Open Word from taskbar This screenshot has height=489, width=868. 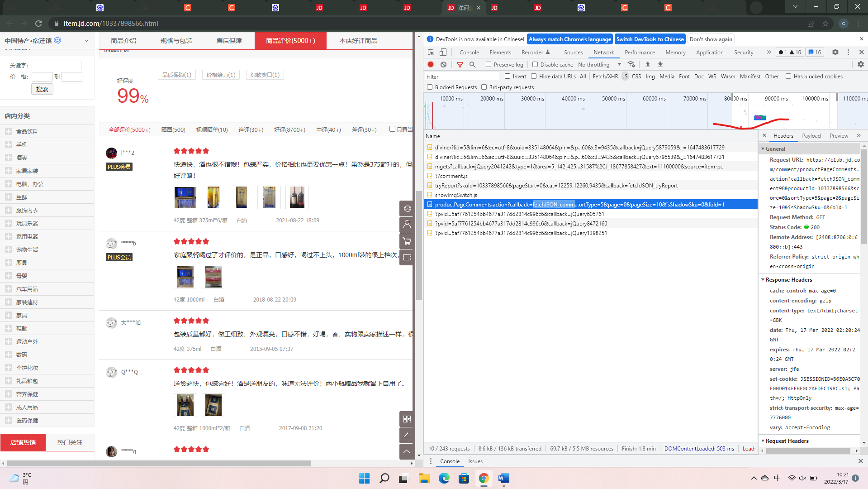503,478
